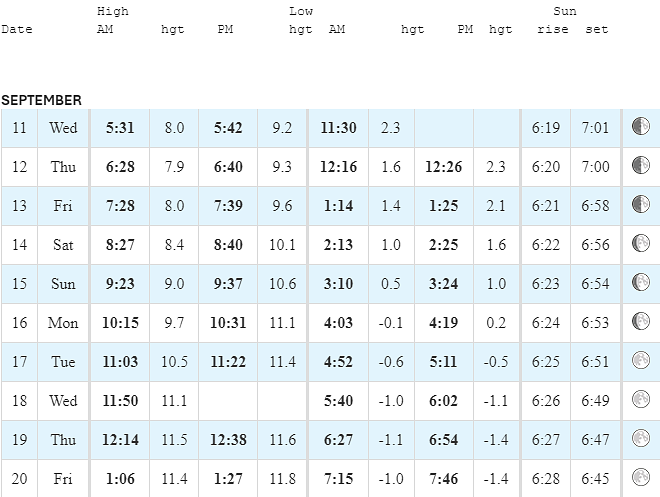The image size is (660, 497).
Task: Click the moon phase icon for Friday 13
Action: coord(641,204)
